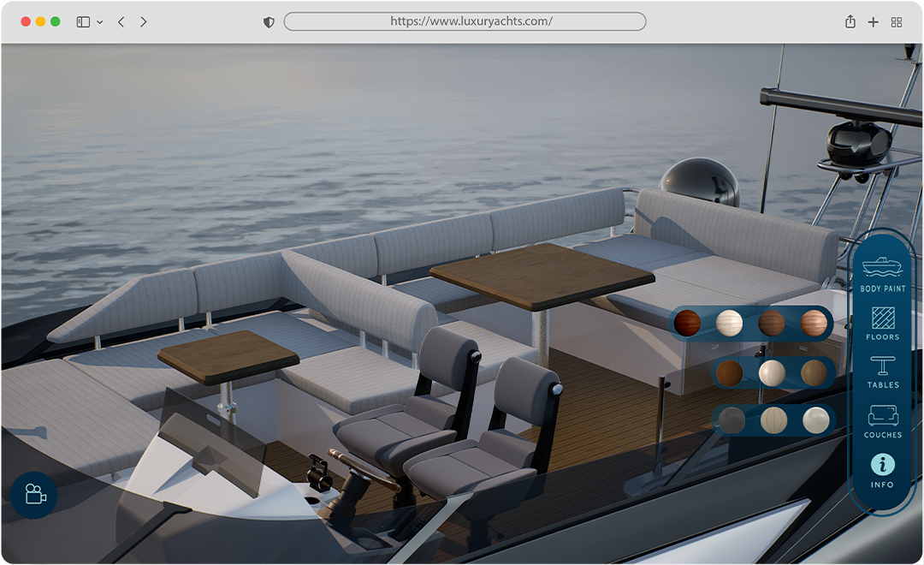Select the beige couch fabric swatch

coord(773,420)
